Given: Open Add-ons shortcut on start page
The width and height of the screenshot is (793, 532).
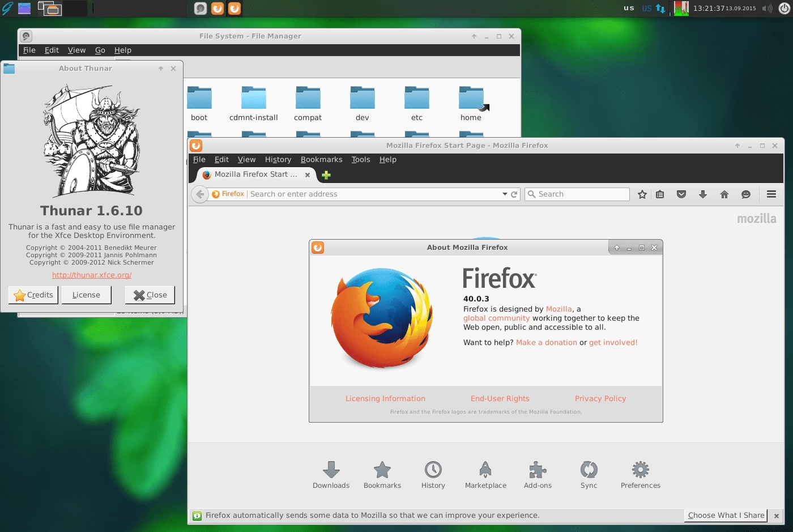Looking at the screenshot, I should pos(538,475).
